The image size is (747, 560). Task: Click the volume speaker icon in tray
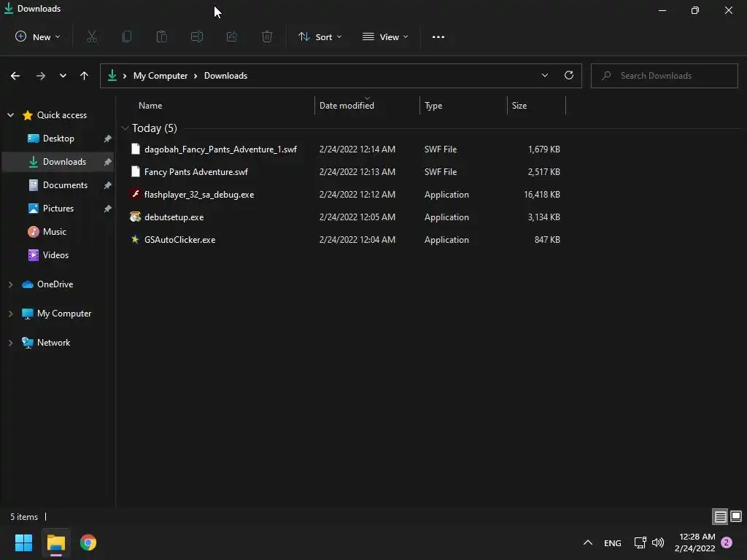coord(658,542)
